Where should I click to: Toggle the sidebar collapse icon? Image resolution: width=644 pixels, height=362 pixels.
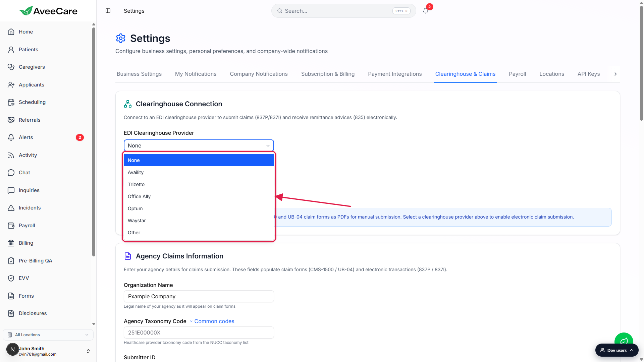tap(108, 11)
